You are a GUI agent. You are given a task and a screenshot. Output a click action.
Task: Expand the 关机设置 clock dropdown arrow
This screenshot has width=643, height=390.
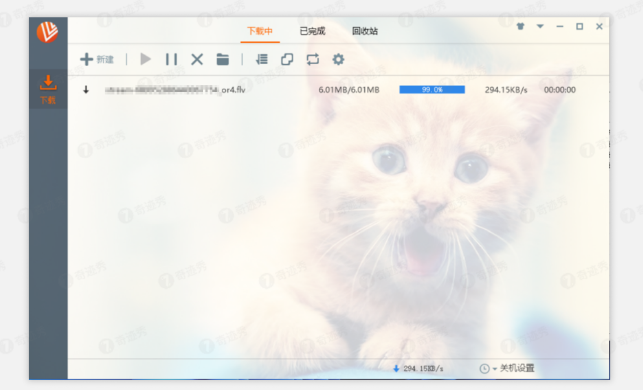pyautogui.click(x=495, y=369)
